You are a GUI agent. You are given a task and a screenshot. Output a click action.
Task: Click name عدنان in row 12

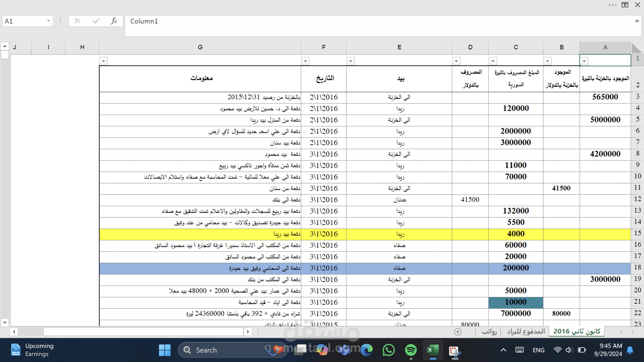400,200
